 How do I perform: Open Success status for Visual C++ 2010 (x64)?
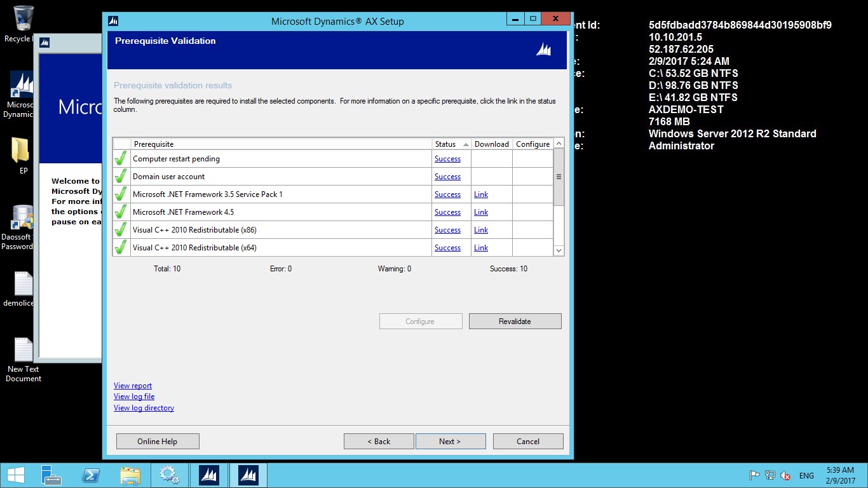coord(447,248)
